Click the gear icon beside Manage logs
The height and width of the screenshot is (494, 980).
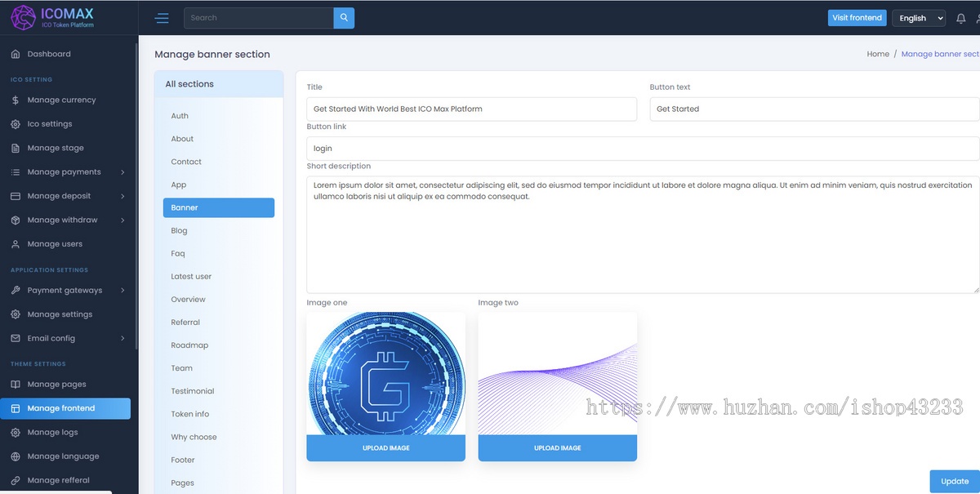[x=16, y=433]
